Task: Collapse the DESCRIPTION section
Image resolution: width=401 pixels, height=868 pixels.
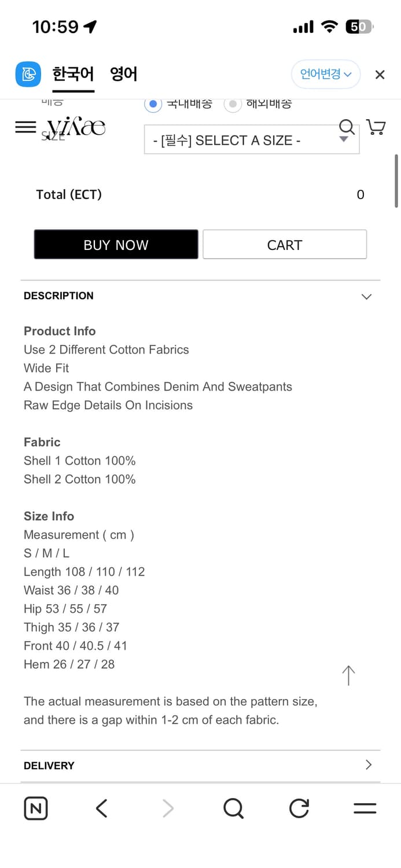Action: [366, 296]
